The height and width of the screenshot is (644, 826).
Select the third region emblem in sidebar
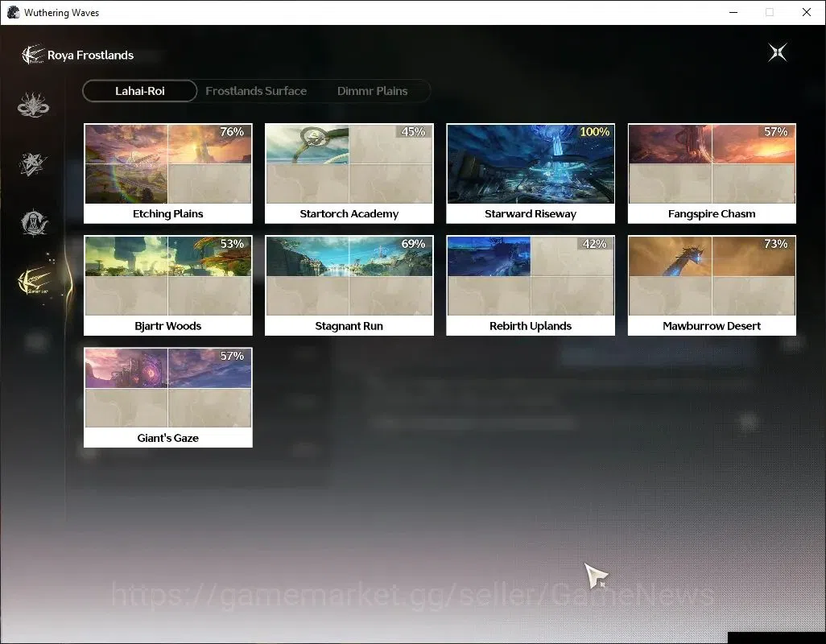click(x=35, y=222)
